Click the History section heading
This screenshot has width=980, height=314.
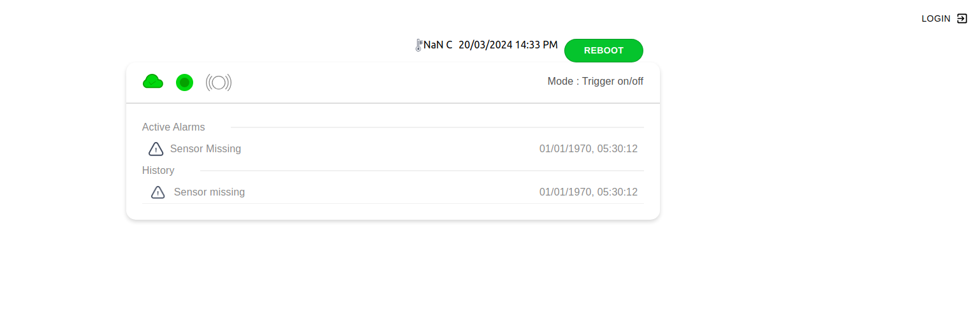click(158, 171)
